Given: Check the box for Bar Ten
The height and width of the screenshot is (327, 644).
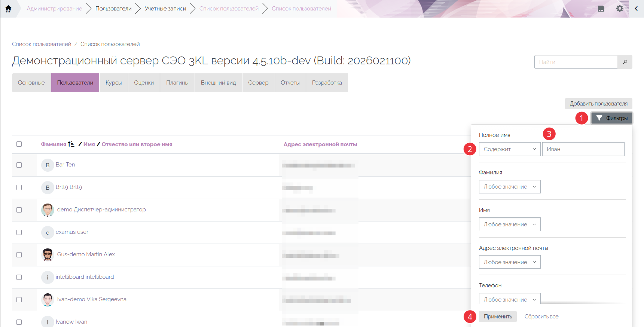Looking at the screenshot, I should (19, 165).
